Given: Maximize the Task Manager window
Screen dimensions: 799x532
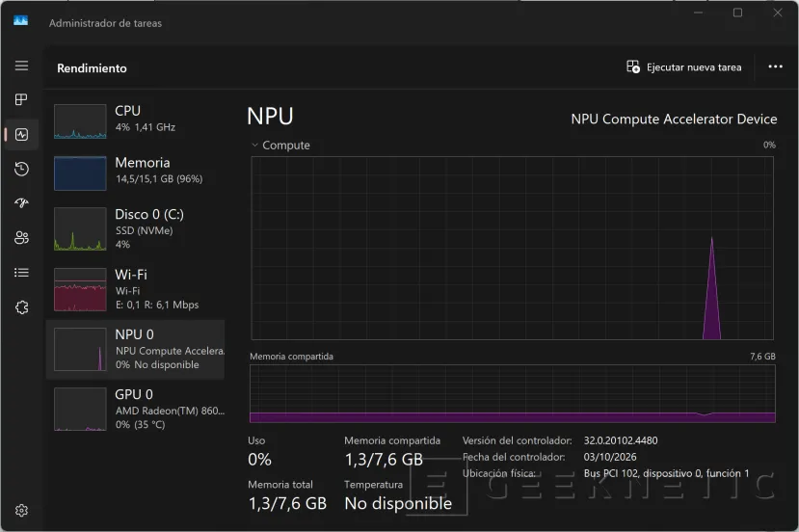Looking at the screenshot, I should (x=737, y=13).
